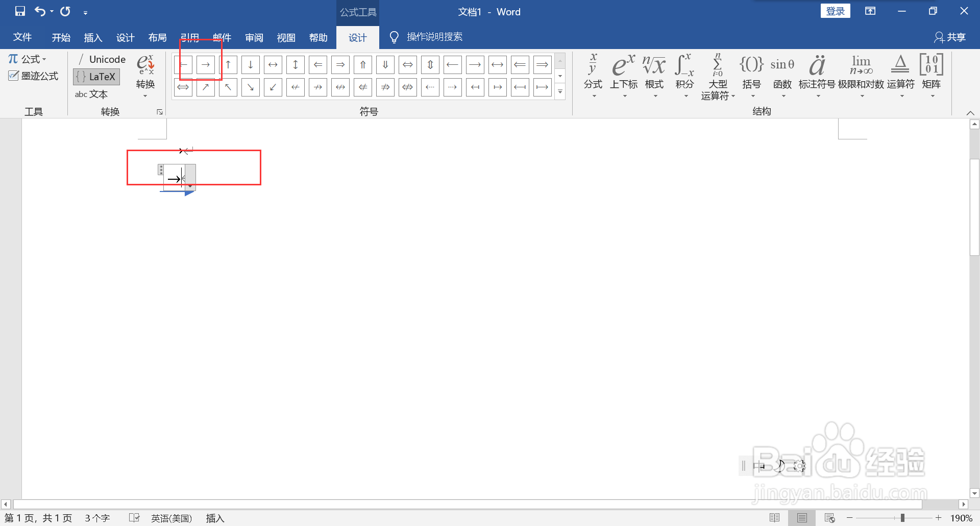The image size is (980, 526).
Task: Insert the north-east diagonal arrow ↗ symbol
Action: coord(206,87)
